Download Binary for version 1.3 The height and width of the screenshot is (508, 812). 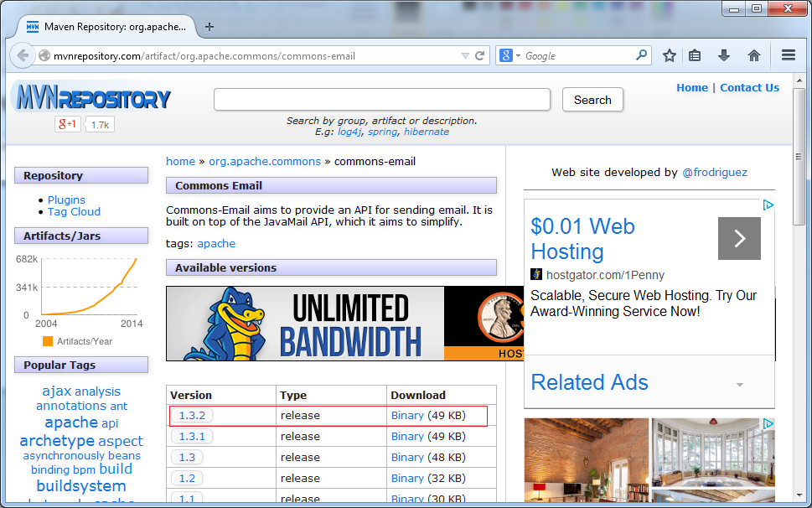click(x=407, y=457)
